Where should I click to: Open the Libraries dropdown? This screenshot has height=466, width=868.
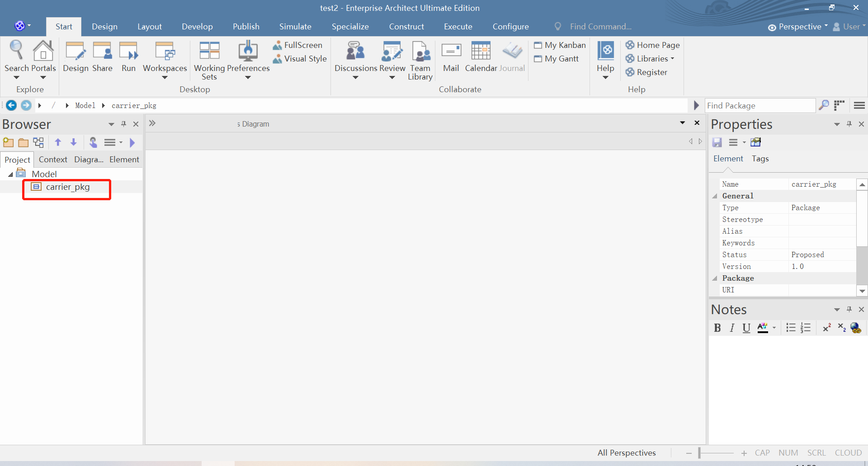point(650,59)
